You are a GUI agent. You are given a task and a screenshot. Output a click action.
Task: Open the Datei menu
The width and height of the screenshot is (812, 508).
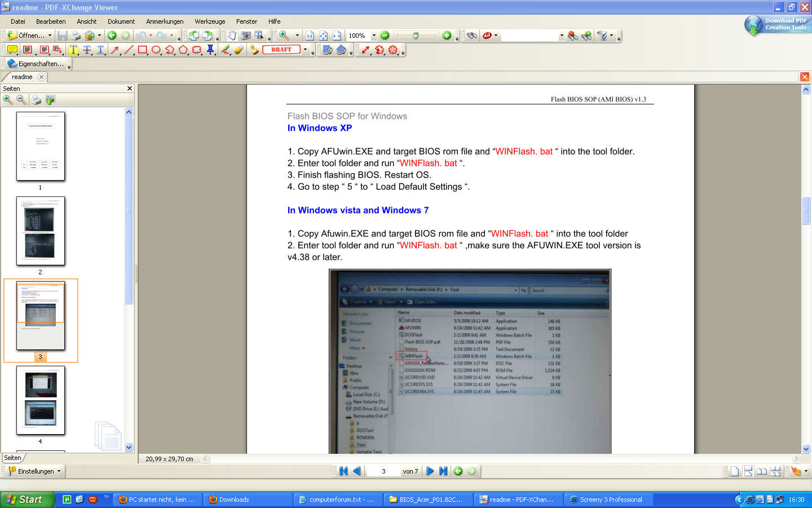tap(18, 21)
